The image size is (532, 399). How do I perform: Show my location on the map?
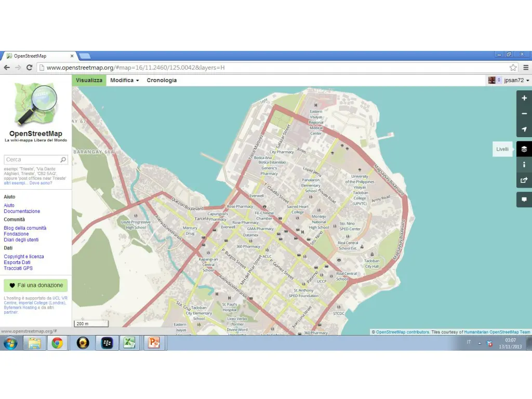coord(524,129)
